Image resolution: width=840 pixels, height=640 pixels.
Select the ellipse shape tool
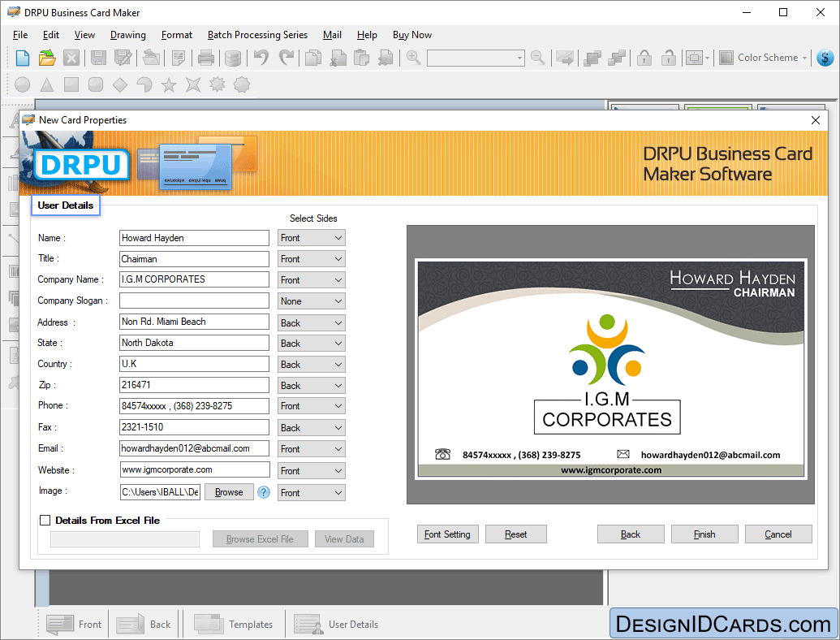(x=23, y=84)
